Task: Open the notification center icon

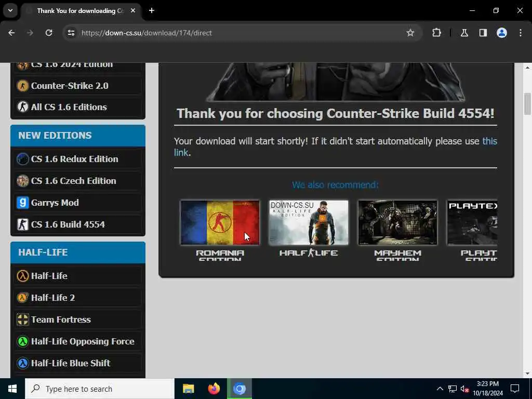Action: click(x=515, y=389)
